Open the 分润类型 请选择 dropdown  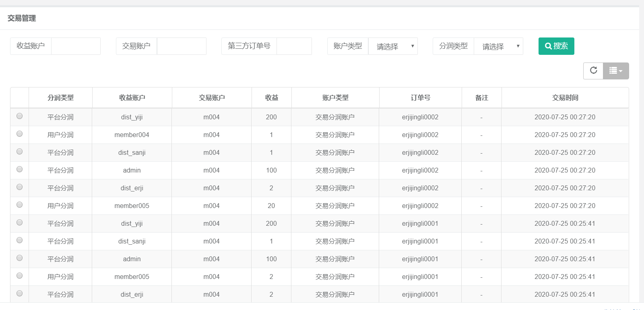pos(498,46)
